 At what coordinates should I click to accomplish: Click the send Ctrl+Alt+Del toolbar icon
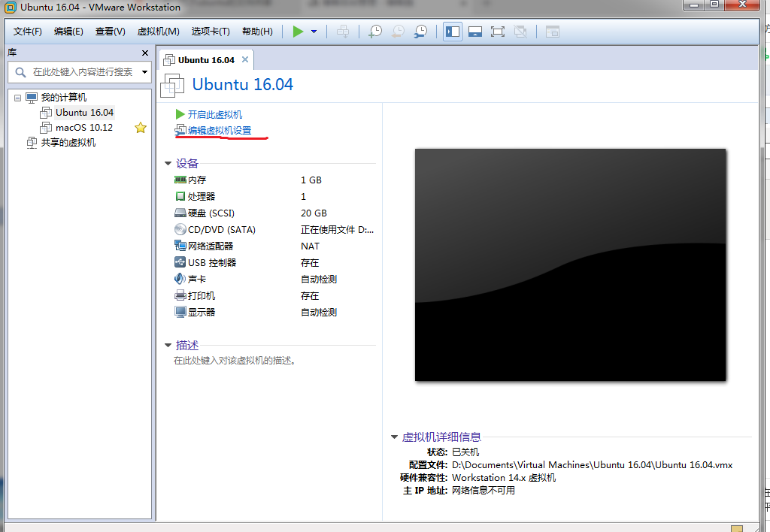pos(343,32)
